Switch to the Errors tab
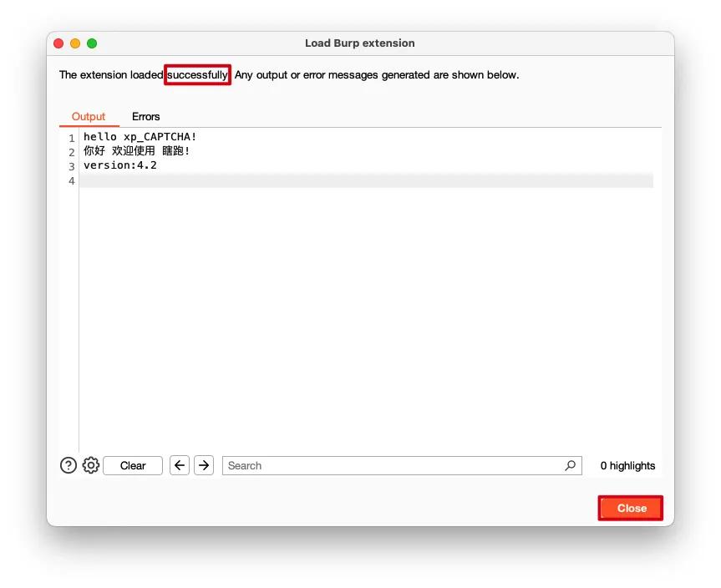 145,117
